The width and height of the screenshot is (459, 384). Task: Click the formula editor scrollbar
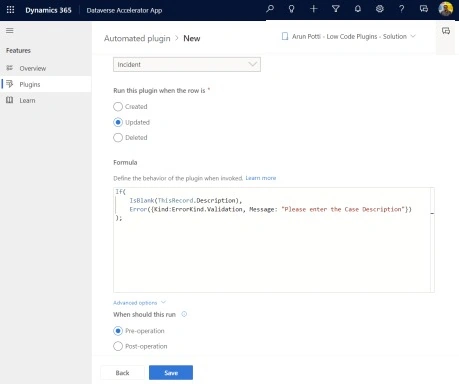[x=432, y=240]
